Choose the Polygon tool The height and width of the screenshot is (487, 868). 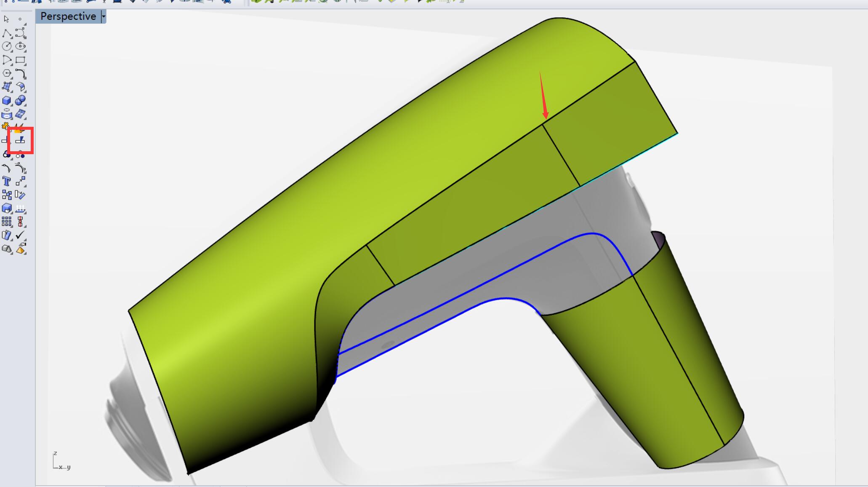6,73
